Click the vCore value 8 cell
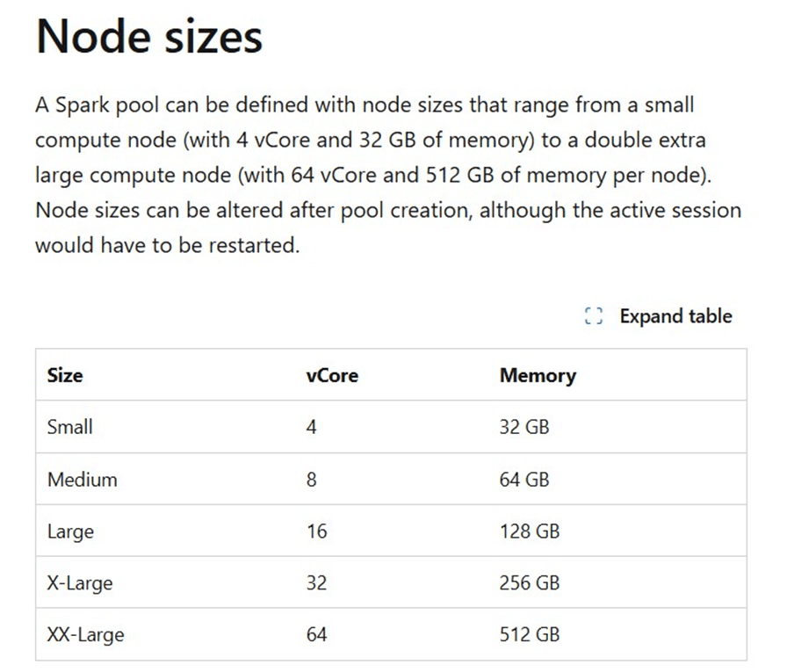Screen dimensions: 787x672 [x=312, y=480]
